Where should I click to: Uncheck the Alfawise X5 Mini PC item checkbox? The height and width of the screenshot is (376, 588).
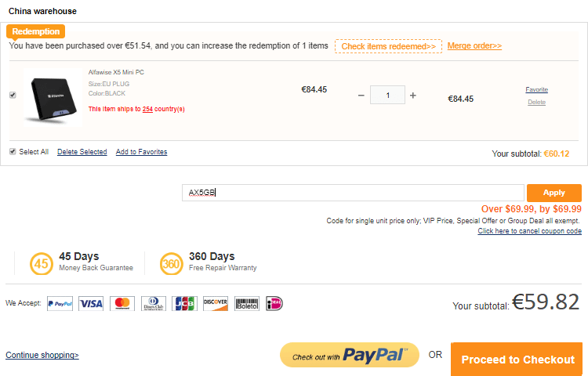(13, 95)
